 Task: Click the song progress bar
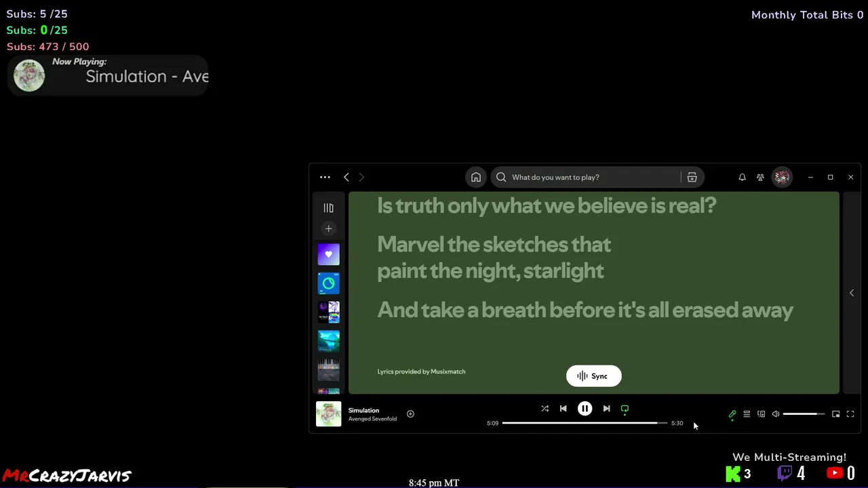(x=585, y=423)
